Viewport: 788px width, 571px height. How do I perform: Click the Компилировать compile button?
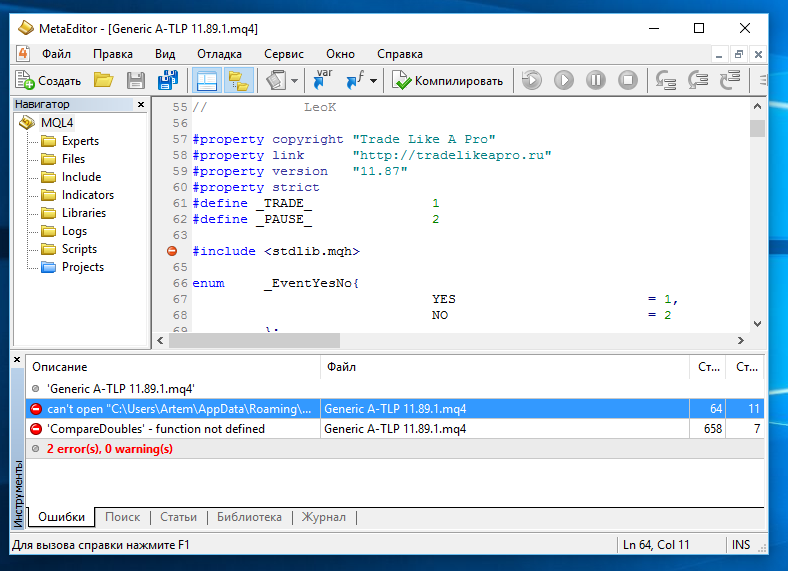[447, 80]
